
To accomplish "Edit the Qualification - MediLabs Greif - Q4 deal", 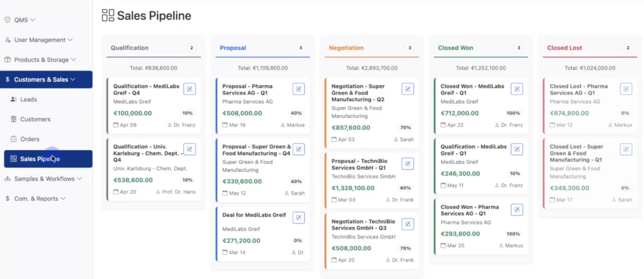I will [x=190, y=89].
